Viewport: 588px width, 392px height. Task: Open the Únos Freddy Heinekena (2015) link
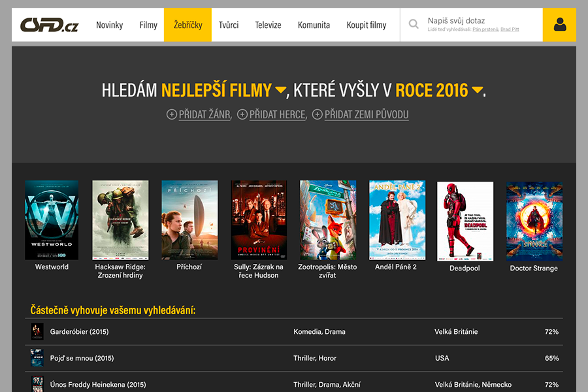pos(98,385)
